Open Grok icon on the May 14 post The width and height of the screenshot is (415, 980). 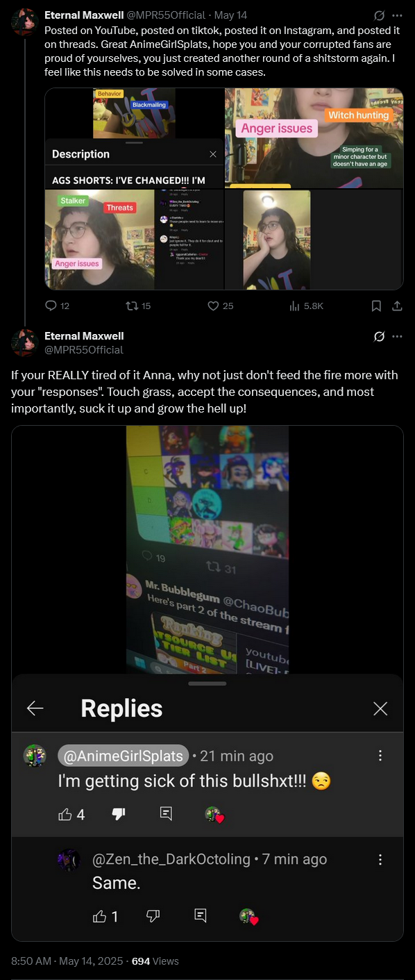379,15
